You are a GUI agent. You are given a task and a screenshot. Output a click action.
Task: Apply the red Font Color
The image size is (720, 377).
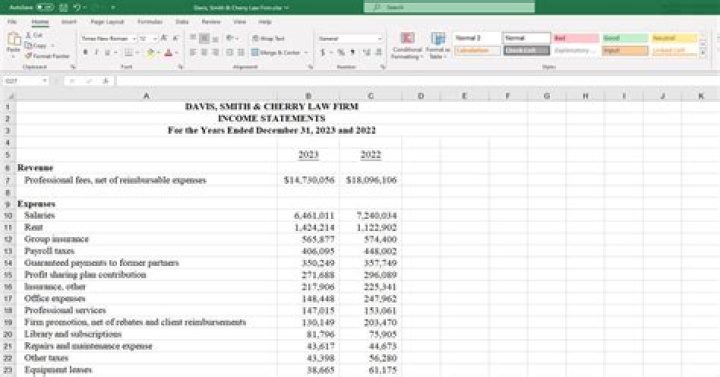point(168,53)
